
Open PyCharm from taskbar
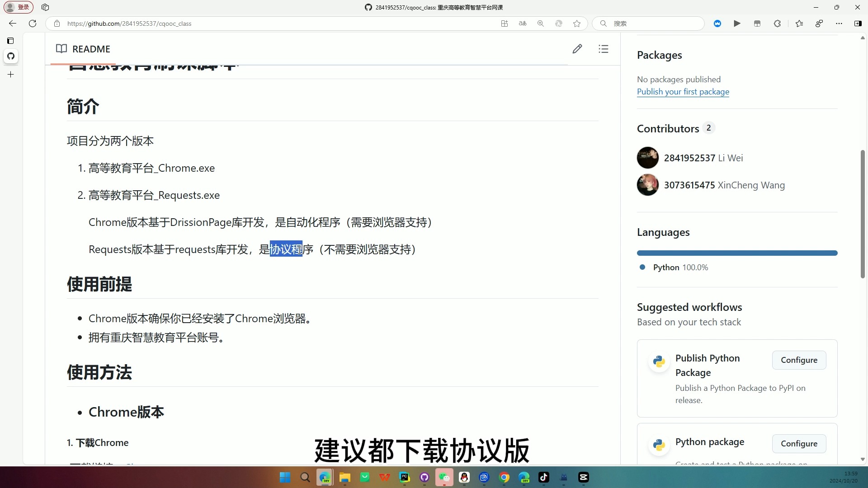[x=405, y=478]
